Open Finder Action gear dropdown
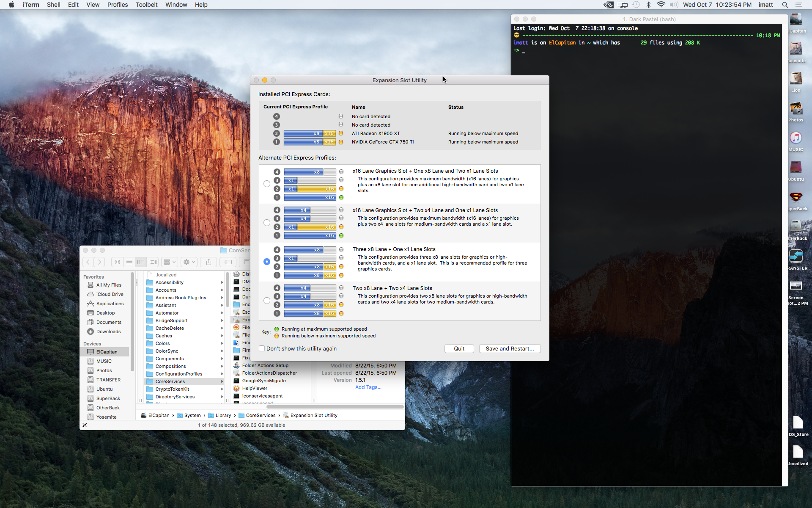This screenshot has height=508, width=812. 189,262
